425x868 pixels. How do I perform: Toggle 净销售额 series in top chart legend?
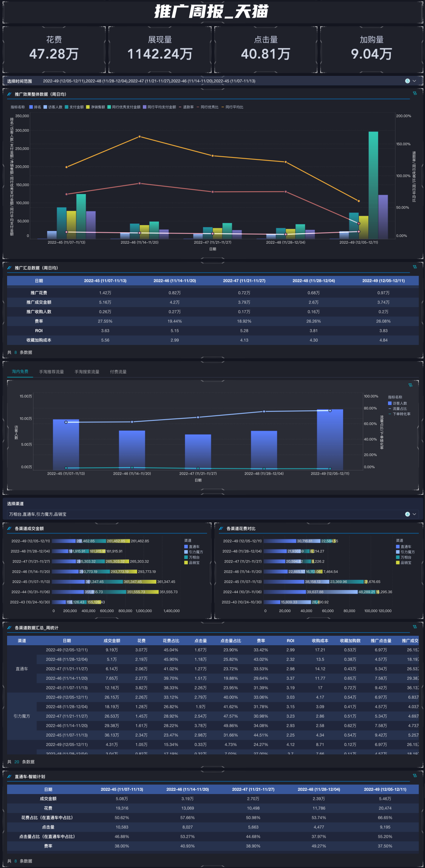(x=96, y=107)
